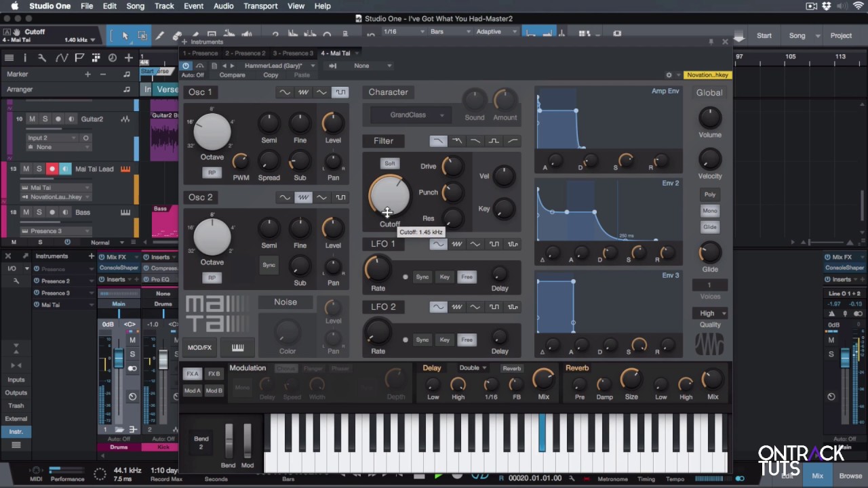Switch to the 1 - Presence tab
The height and width of the screenshot is (488, 868).
tap(202, 53)
